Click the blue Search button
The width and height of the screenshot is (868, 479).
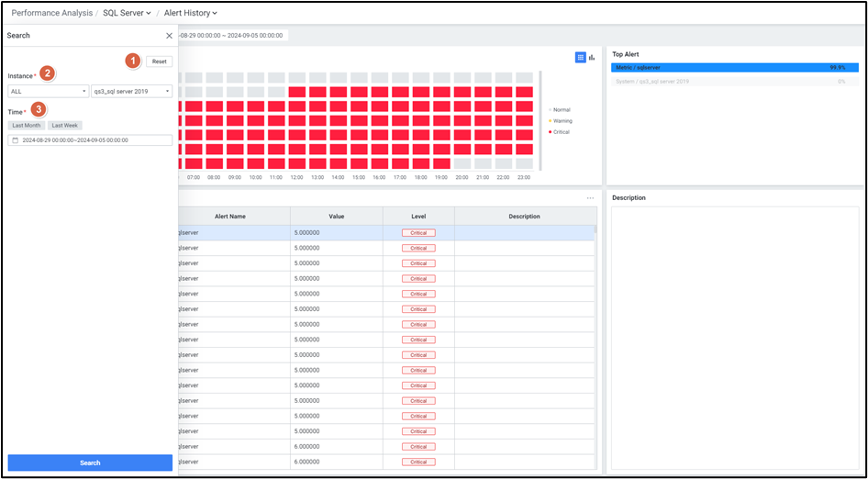coord(90,462)
